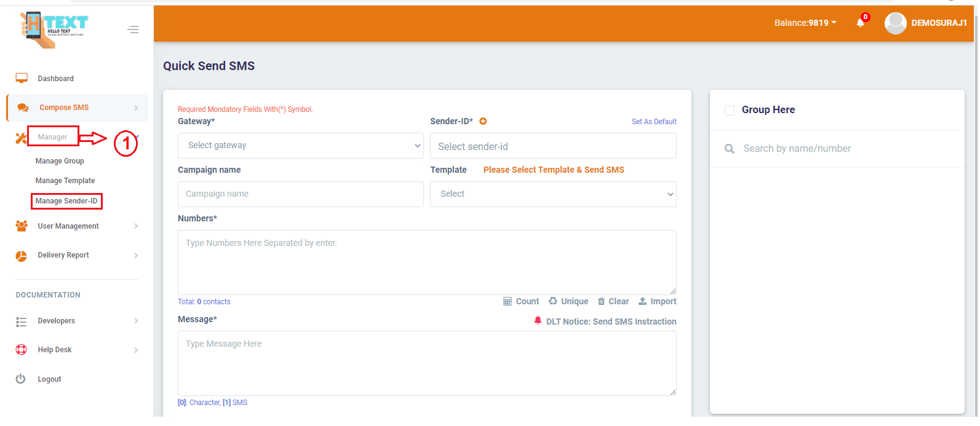Open the Template Select dropdown

pyautogui.click(x=552, y=194)
